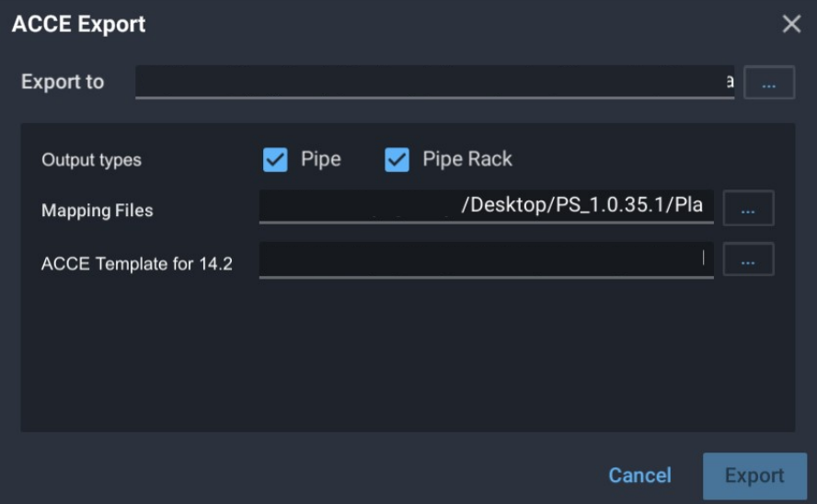Click the Export to label
The image size is (817, 504).
pyautogui.click(x=62, y=82)
